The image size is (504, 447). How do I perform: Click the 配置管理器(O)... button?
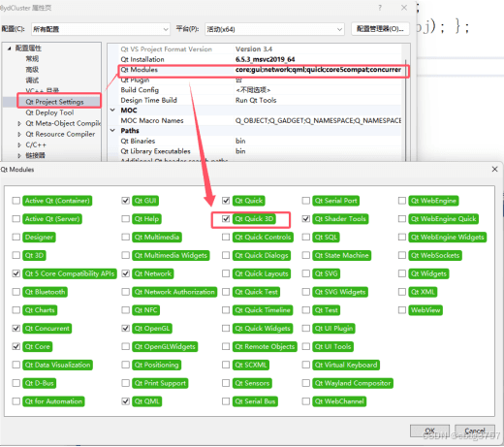coord(380,29)
